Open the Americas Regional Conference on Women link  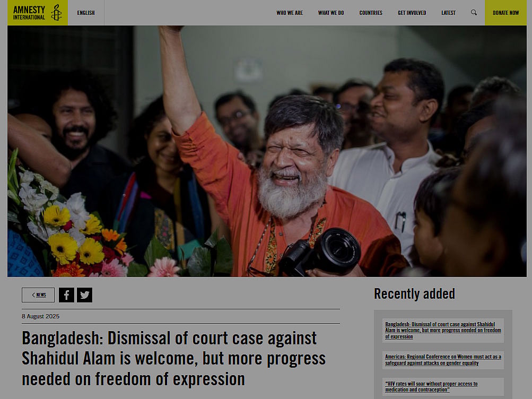point(443,360)
